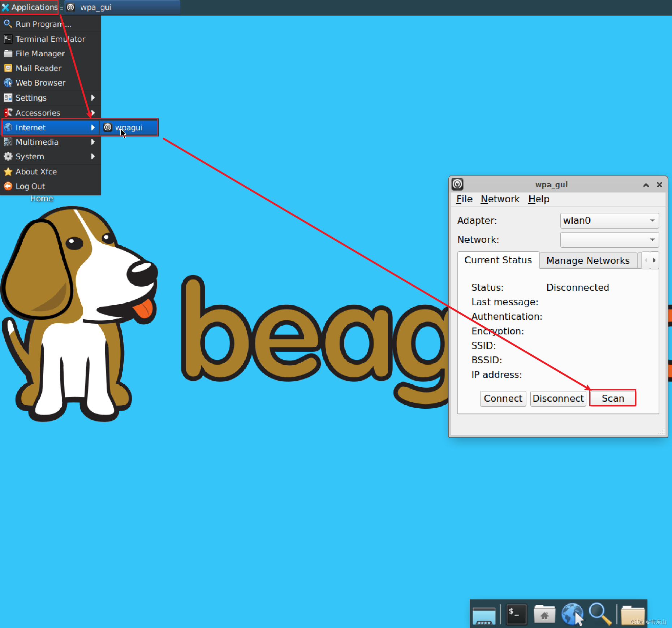Click the Connect button
This screenshot has height=628, width=672.
503,399
